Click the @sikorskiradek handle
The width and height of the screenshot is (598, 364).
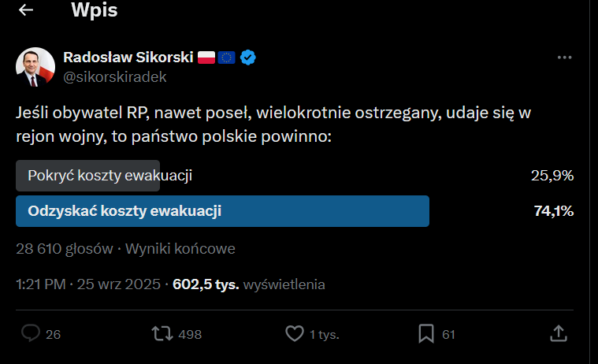(x=115, y=76)
